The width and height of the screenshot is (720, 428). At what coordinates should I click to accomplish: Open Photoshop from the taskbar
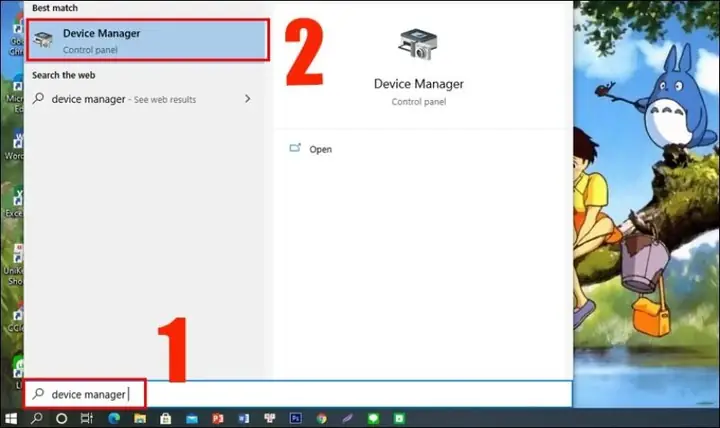click(295, 418)
